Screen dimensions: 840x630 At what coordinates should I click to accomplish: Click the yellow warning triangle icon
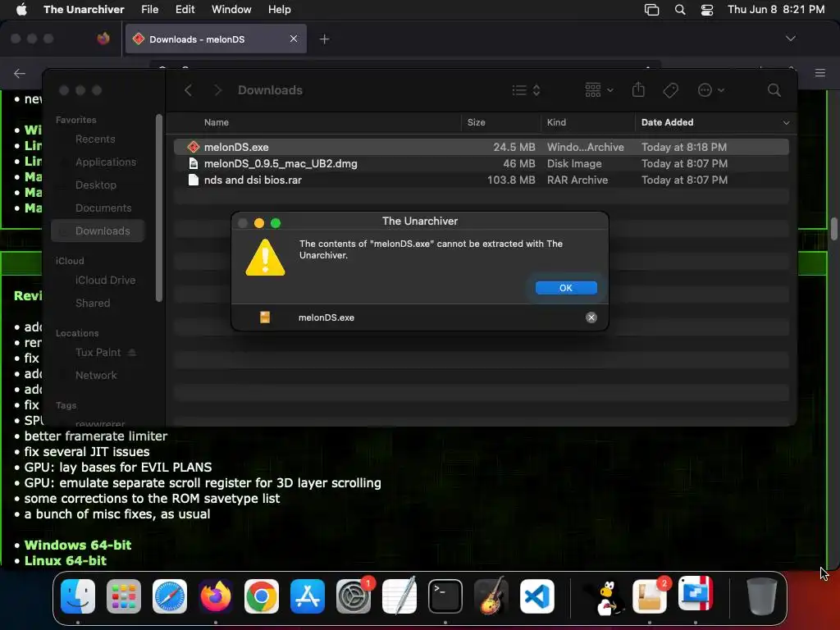tap(265, 258)
